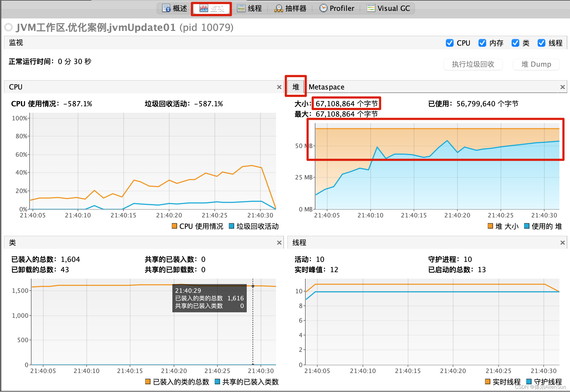
Task: Toggle the 类 (Classes) checkbox
Action: (515, 43)
